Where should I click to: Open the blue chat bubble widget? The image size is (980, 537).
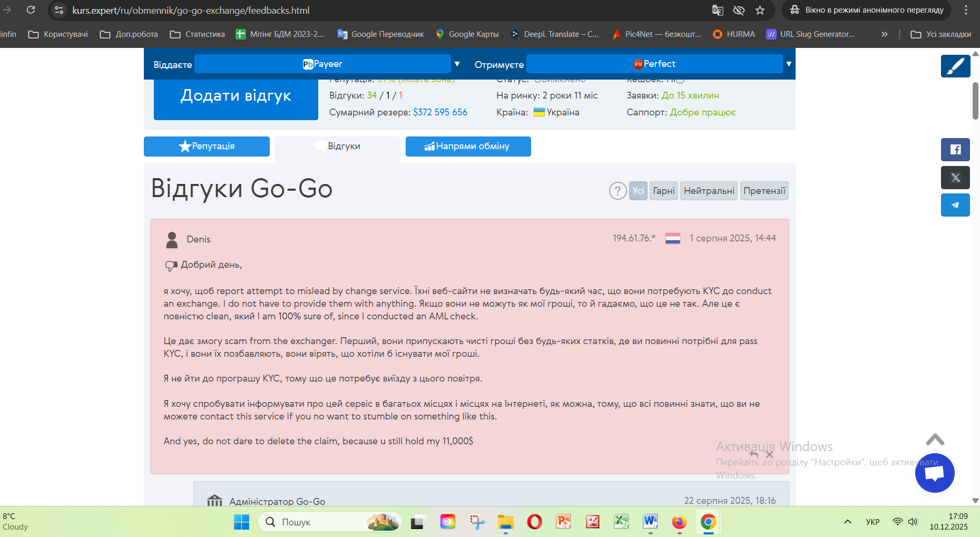click(935, 473)
